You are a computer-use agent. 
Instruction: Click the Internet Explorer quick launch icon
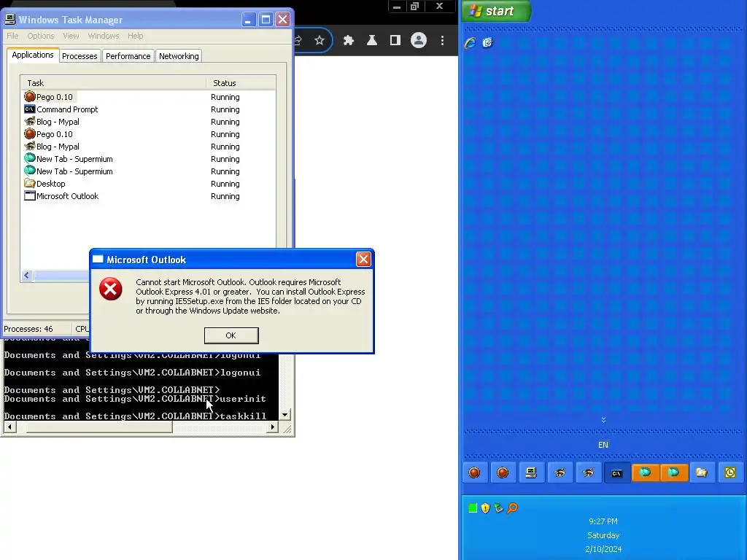[471, 43]
